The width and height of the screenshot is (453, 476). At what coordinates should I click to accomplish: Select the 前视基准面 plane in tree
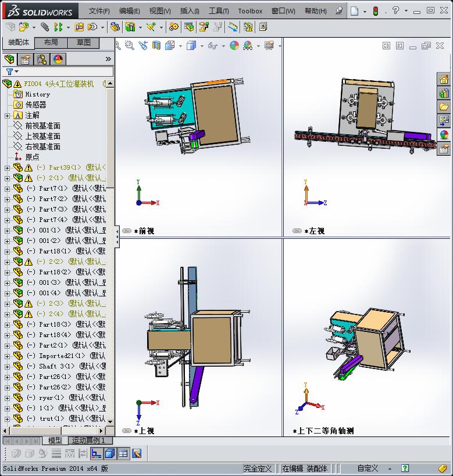[42, 126]
